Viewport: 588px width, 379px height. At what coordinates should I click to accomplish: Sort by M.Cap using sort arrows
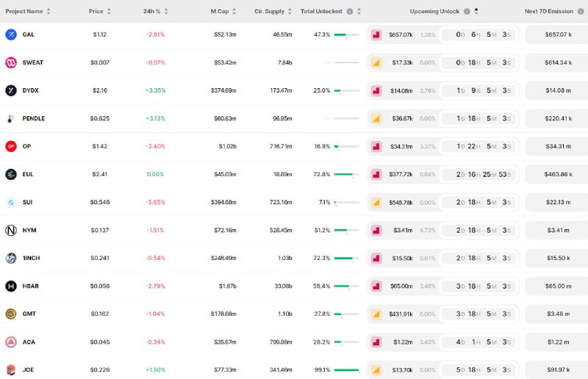point(234,11)
